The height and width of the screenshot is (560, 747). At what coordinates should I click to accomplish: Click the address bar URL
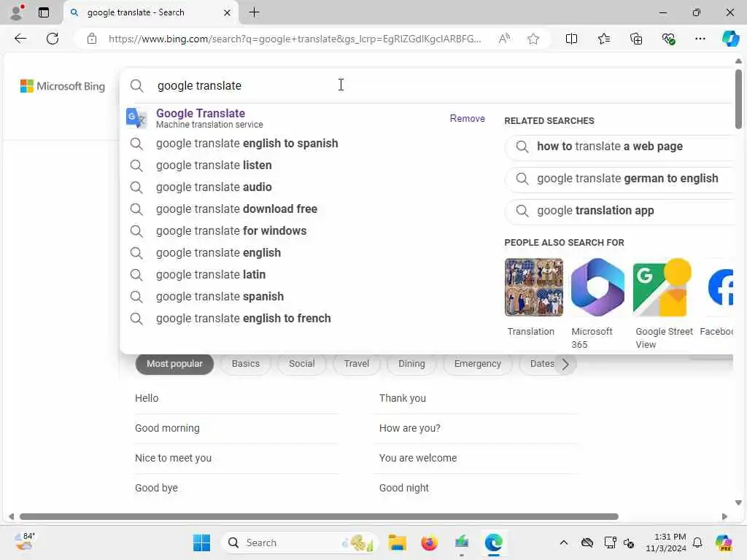295,39
